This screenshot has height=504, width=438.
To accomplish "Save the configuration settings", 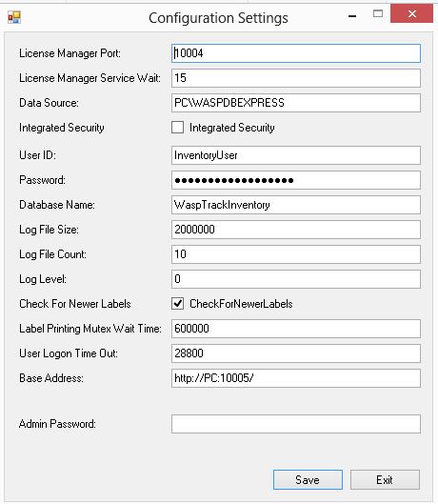I will (308, 479).
